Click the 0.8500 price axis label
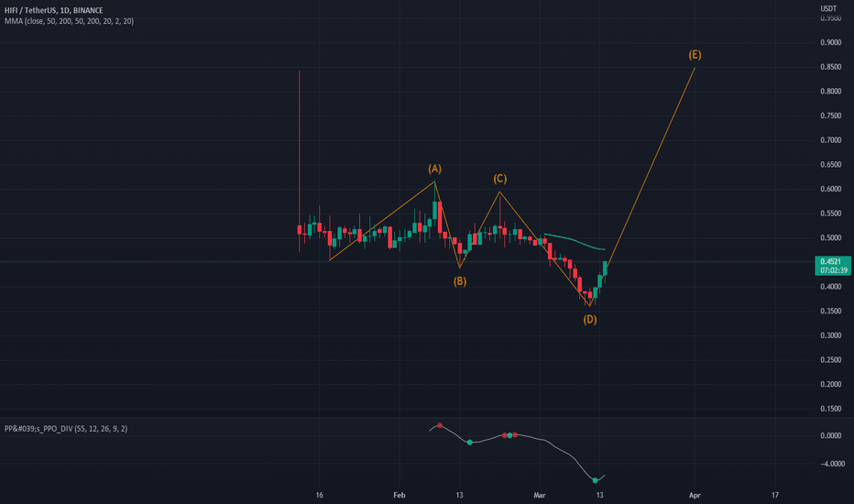This screenshot has width=854, height=504. click(x=830, y=67)
